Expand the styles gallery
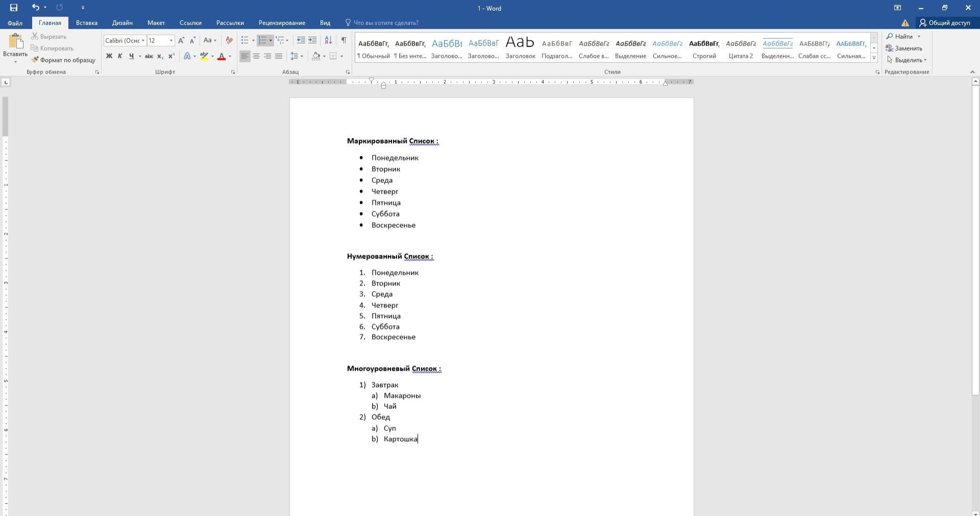 874,58
